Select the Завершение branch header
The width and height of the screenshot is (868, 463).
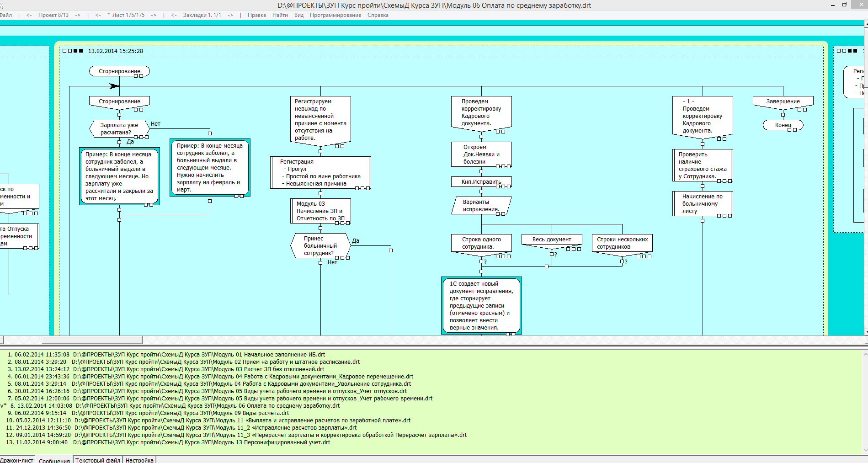783,103
